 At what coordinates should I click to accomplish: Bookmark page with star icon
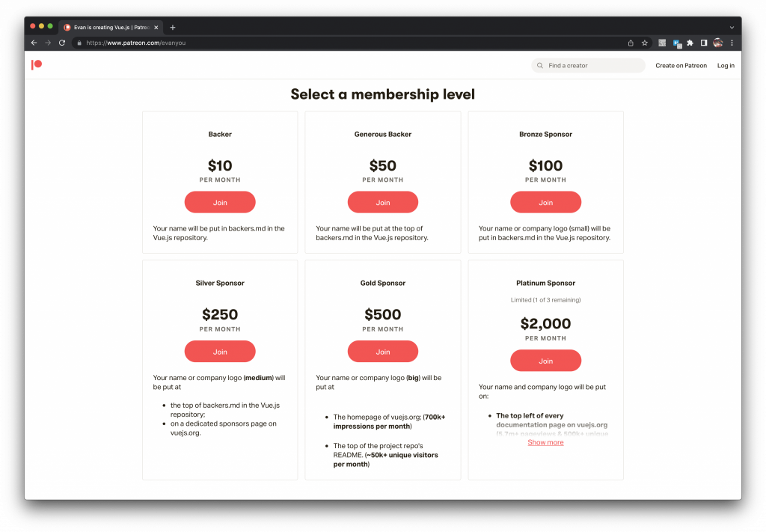(645, 43)
